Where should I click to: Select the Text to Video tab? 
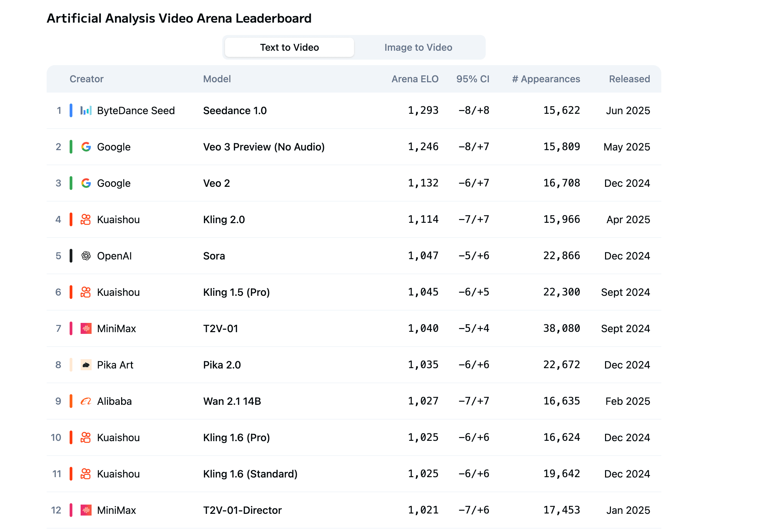coord(289,47)
